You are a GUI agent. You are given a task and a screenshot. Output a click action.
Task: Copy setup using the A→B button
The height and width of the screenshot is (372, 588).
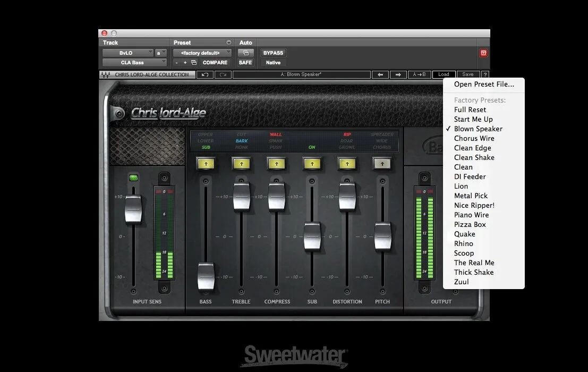click(419, 75)
